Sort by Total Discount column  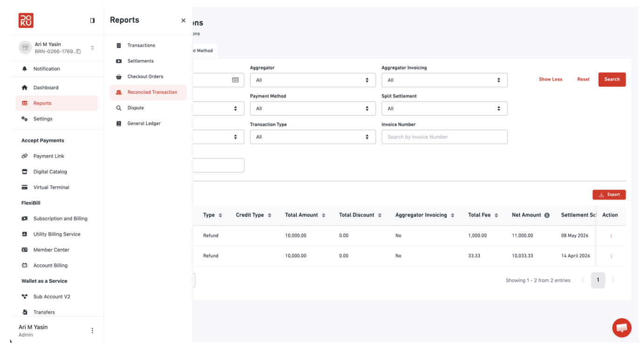tap(380, 215)
